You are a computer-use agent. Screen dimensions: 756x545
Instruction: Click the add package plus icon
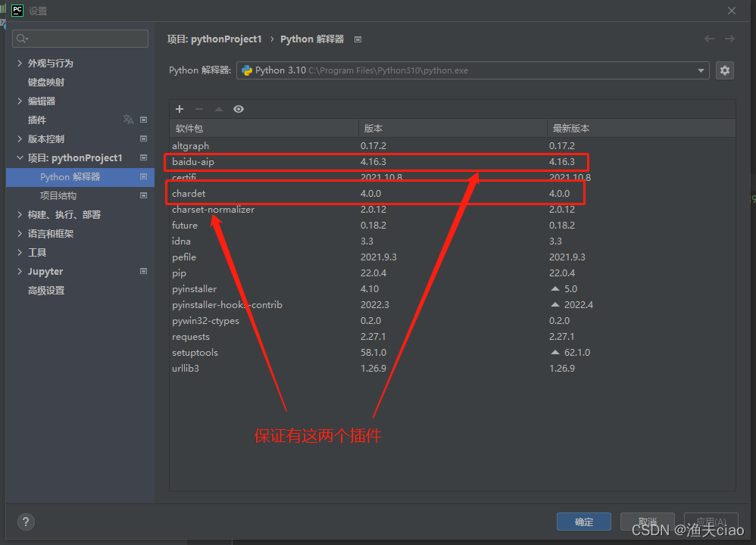180,109
